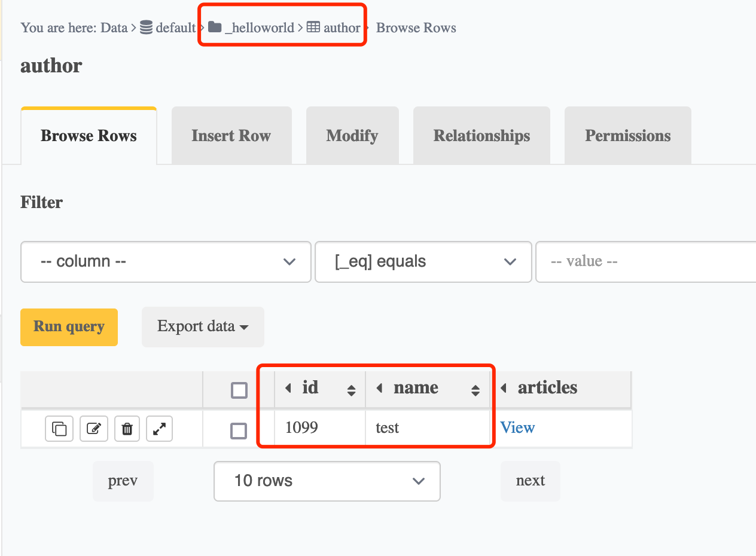Click the View link under articles

coord(517,427)
